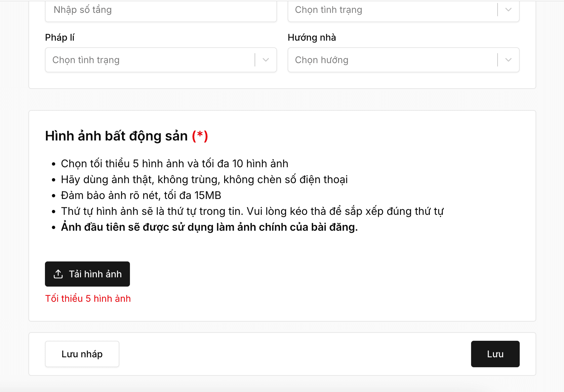This screenshot has width=564, height=392.
Task: Focus the Nhập số tầng input field
Action: coord(161,11)
